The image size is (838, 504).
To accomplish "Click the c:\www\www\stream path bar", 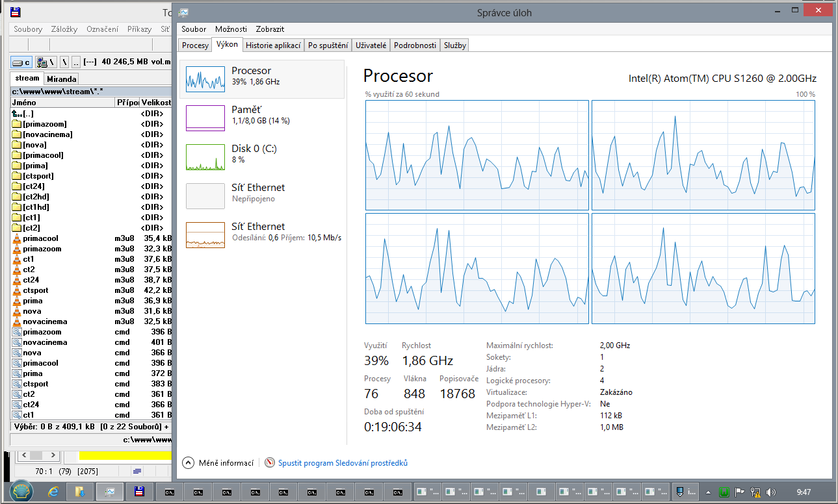I will 91,92.
